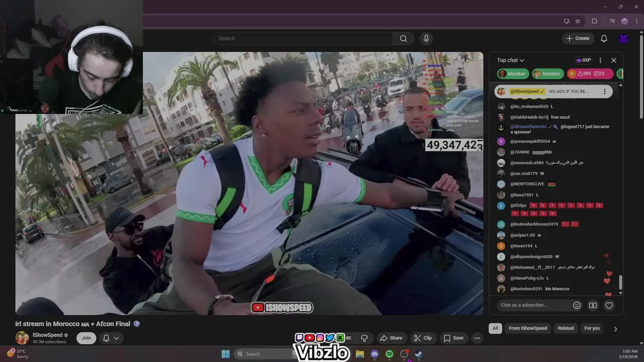
Task: Open the Chrome media controls icon
Action: [x=612, y=21]
